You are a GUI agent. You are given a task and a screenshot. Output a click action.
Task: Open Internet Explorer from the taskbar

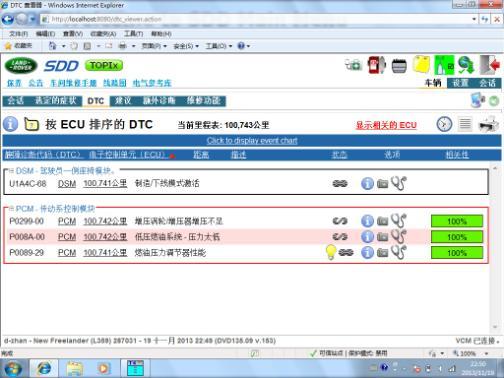pyautogui.click(x=44, y=368)
